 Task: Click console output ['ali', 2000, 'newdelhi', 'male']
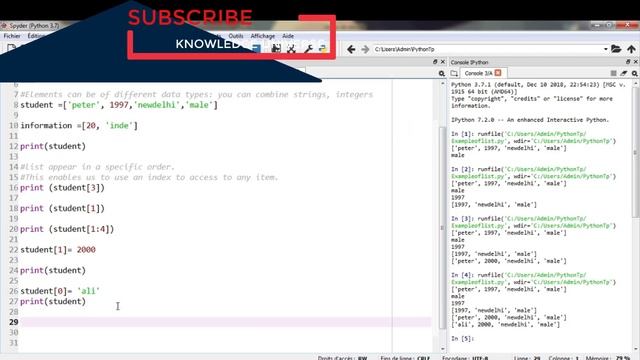[x=505, y=324]
